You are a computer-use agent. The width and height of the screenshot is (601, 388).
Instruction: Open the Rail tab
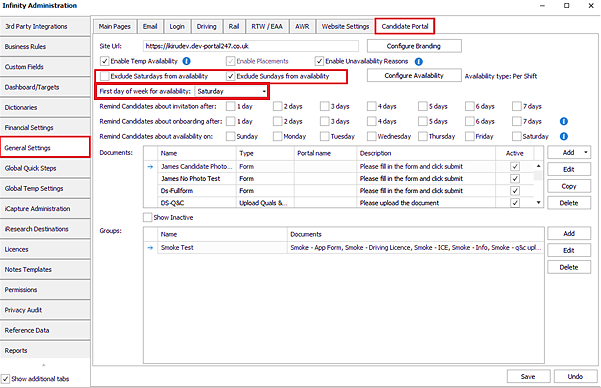tap(234, 26)
